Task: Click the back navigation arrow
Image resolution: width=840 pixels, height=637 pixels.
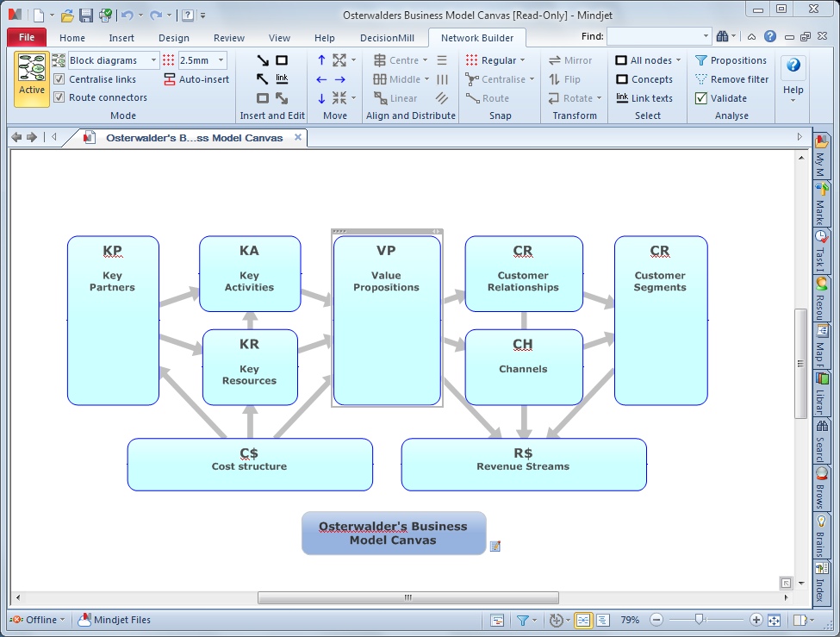Action: coord(16,137)
